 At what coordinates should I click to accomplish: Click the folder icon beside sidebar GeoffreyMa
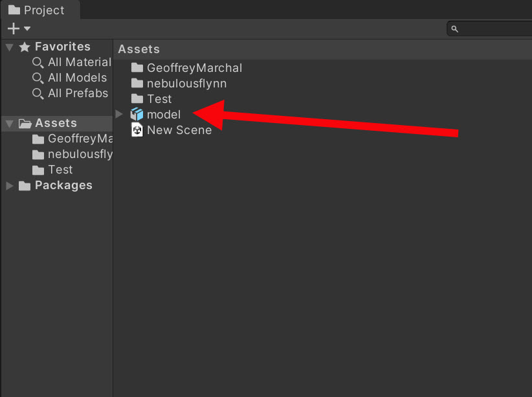pyautogui.click(x=38, y=139)
